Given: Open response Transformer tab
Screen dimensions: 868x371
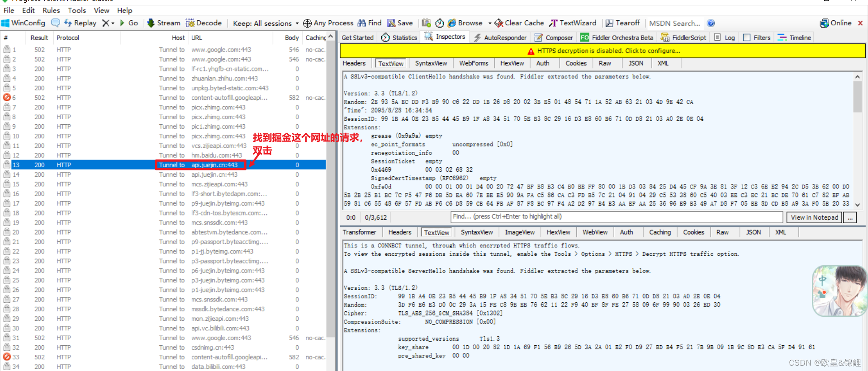Looking at the screenshot, I should click(x=359, y=232).
